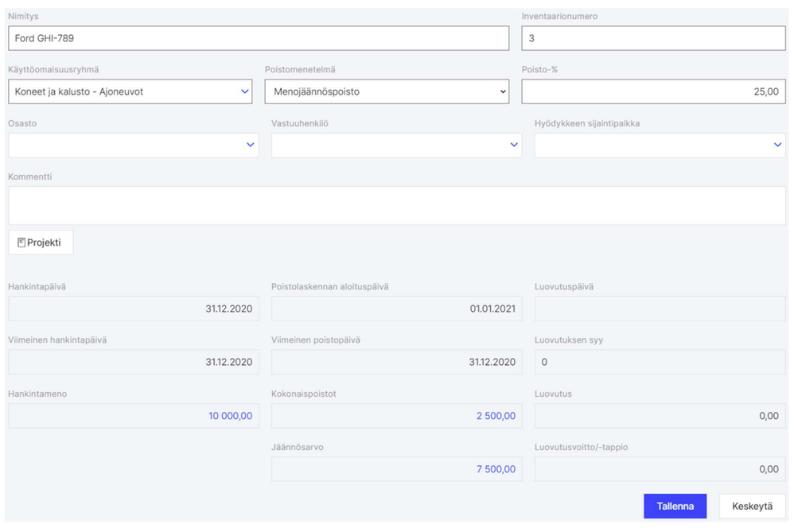The width and height of the screenshot is (794, 532).
Task: Click the Poistolaskennan aloituspäivä field
Action: pyautogui.click(x=396, y=309)
